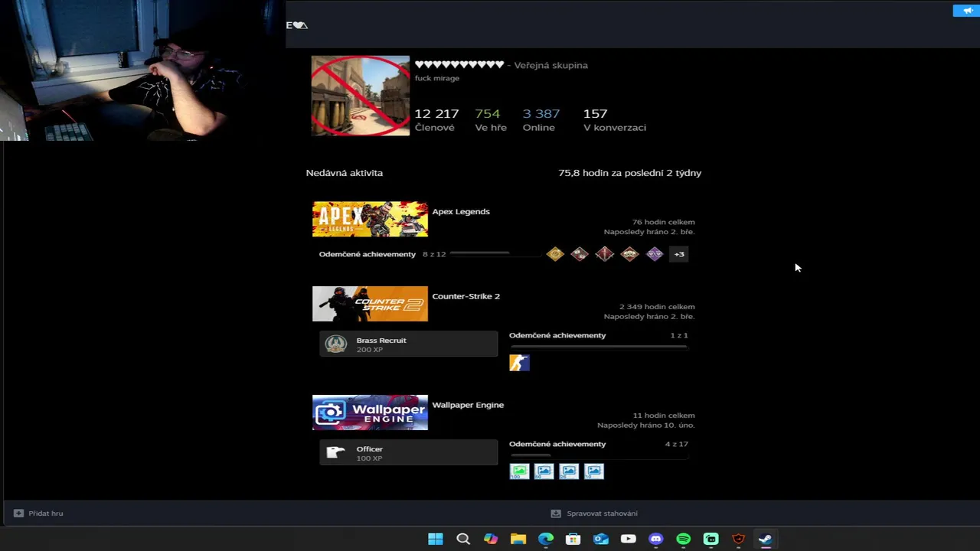The image size is (980, 551).
Task: Open Odemčené achievementy for Counter-Strike 2
Action: coord(557,335)
